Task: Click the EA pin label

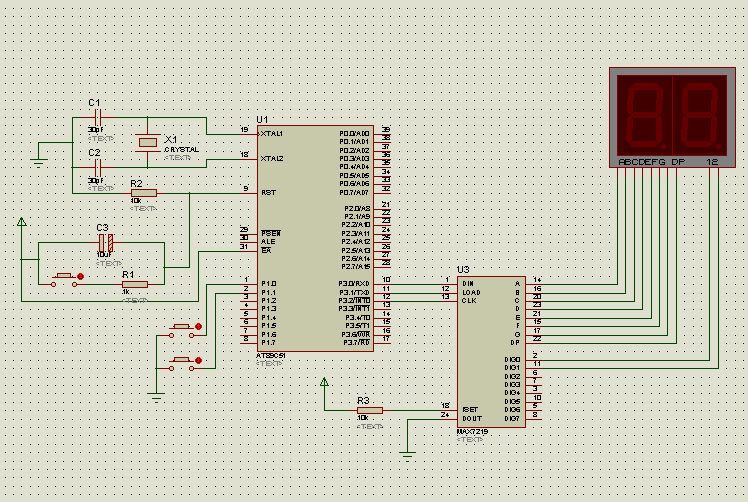Action: click(x=266, y=251)
